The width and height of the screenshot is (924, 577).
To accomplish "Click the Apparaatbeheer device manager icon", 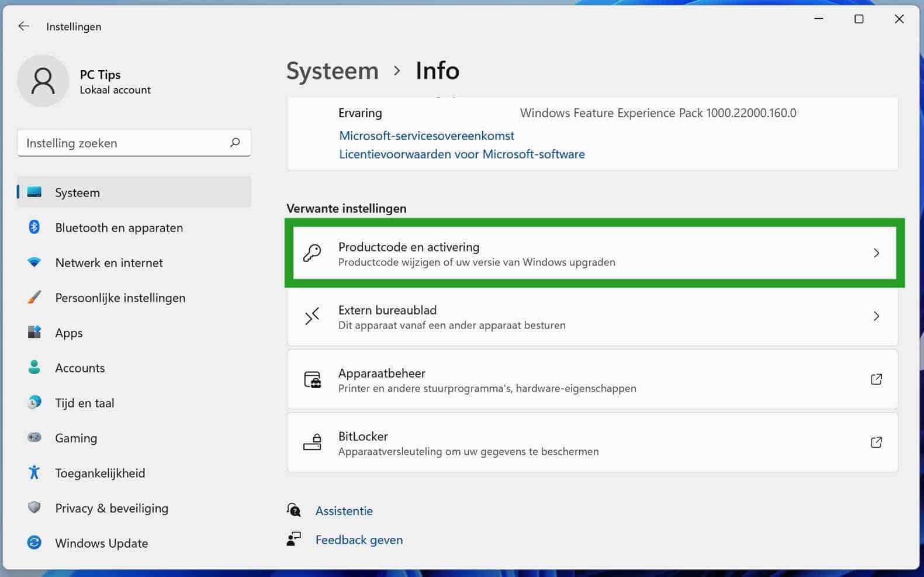I will (312, 379).
